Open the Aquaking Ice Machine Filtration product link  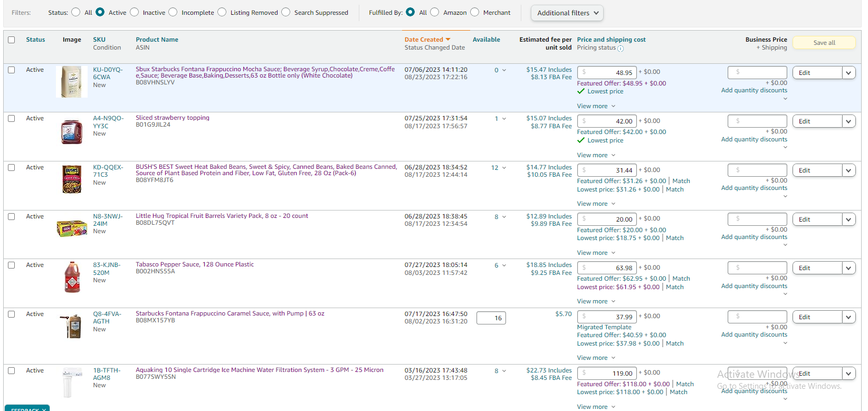point(260,370)
